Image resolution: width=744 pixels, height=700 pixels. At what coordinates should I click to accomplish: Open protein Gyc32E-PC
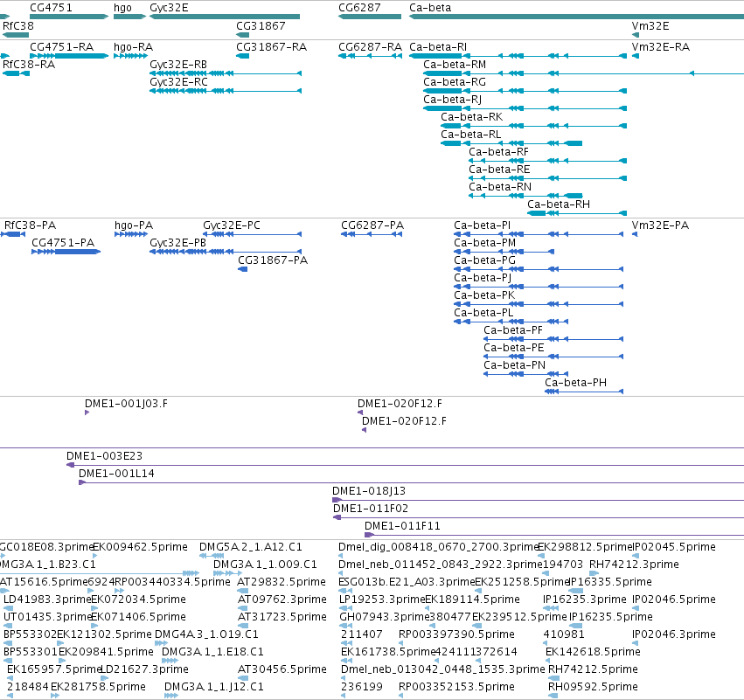point(232,225)
